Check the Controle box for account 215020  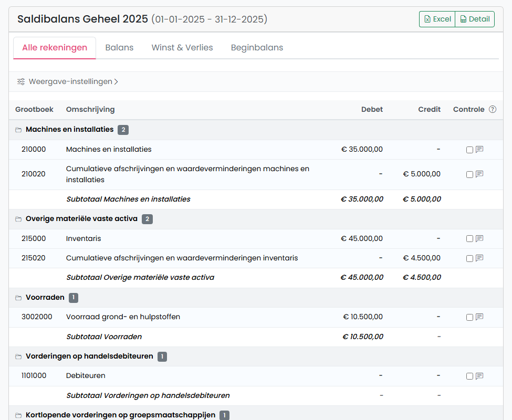pyautogui.click(x=469, y=258)
